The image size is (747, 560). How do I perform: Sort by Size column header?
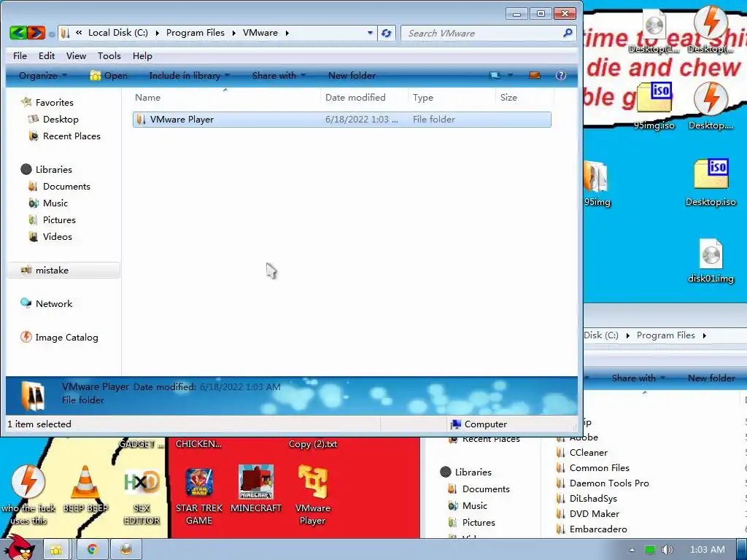click(525, 97)
